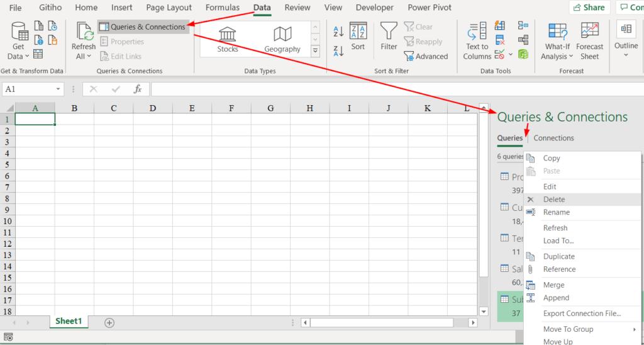Switch to the Home tab
Screen dimensions: 644x345
[x=86, y=8]
